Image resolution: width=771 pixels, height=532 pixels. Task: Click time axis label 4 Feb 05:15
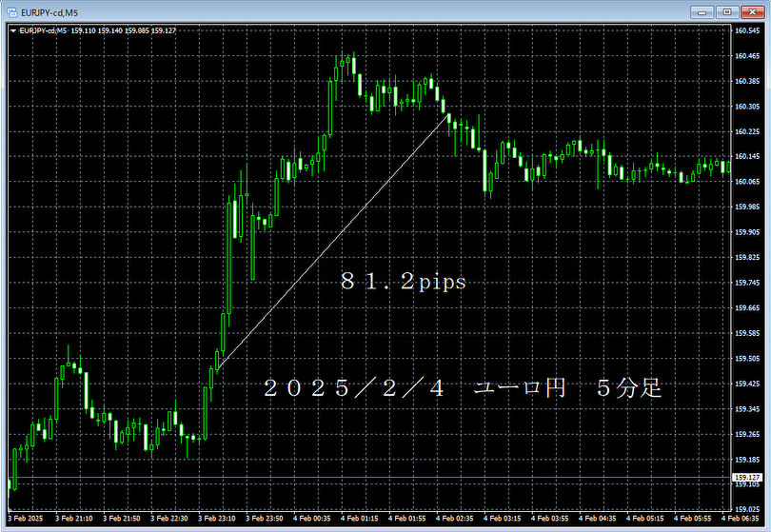tap(645, 519)
